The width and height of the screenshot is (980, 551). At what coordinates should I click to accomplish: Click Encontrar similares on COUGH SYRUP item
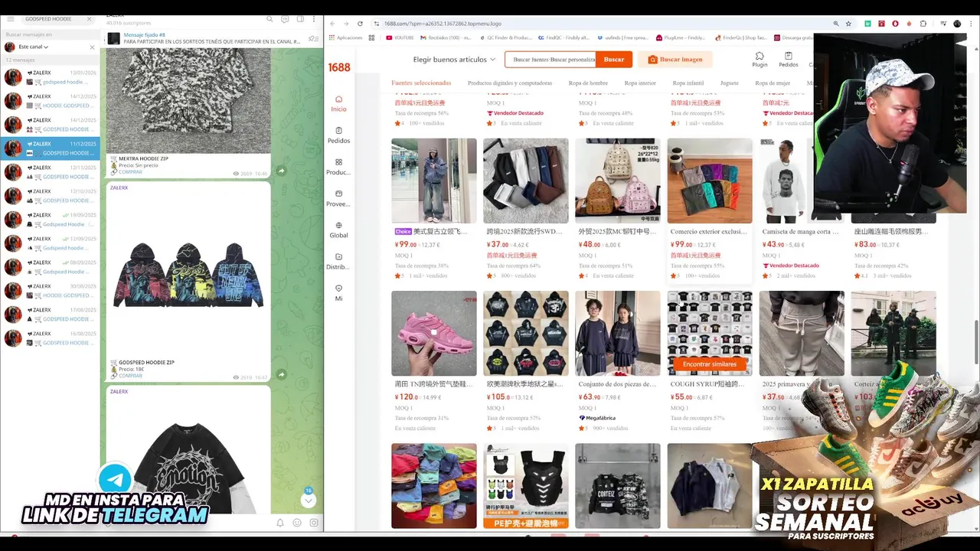point(710,364)
